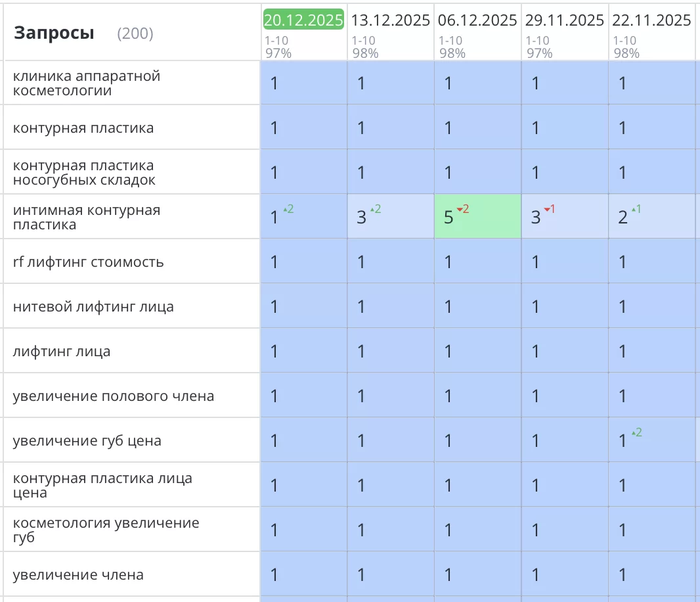
Task: Open query нитевой лифтинг лица
Action: pyautogui.click(x=93, y=307)
